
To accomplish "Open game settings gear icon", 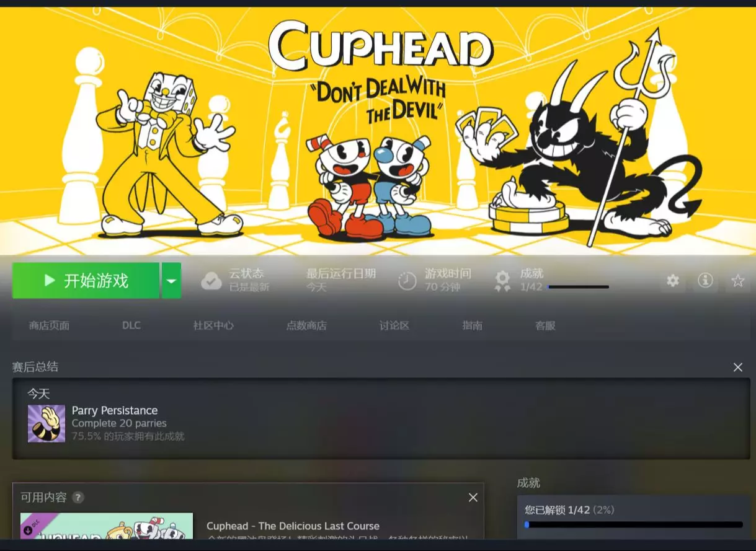I will click(x=673, y=281).
